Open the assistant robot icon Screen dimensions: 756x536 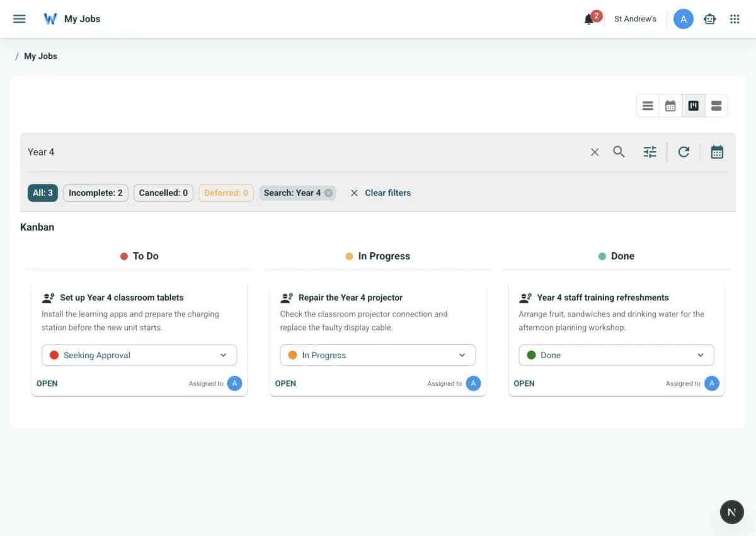[710, 19]
